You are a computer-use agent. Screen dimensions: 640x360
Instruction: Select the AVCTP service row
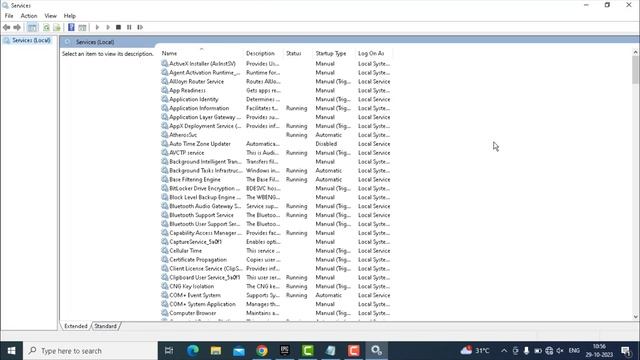(x=276, y=153)
